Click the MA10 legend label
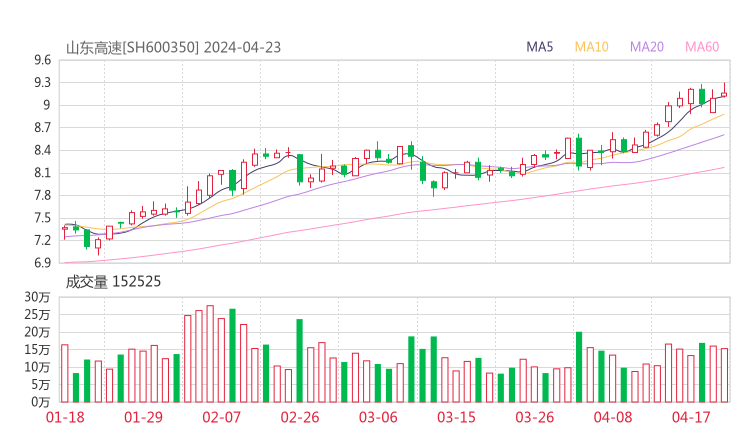Viewport: 740px width, 440px height. [591, 47]
